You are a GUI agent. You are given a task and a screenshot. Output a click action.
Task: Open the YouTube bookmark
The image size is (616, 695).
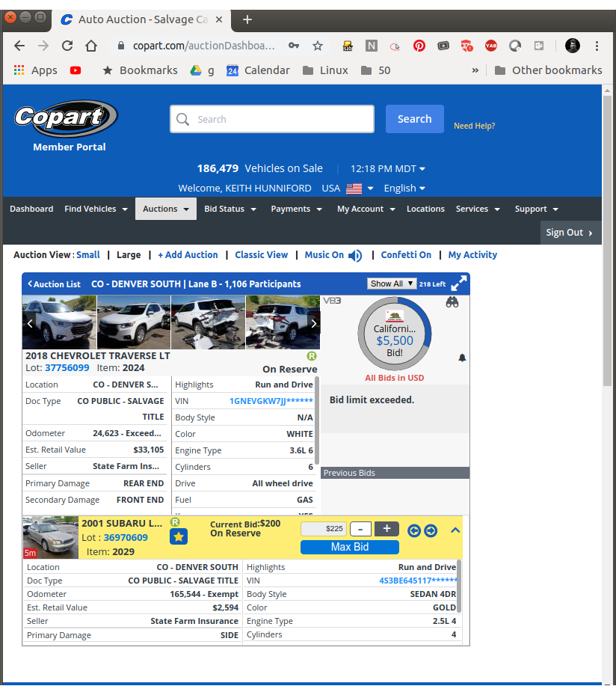(x=76, y=70)
